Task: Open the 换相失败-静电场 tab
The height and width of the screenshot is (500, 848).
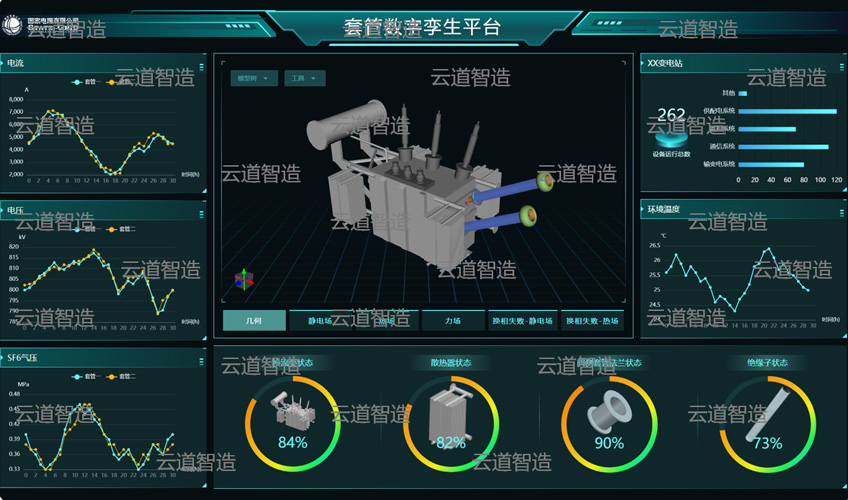Action: pos(522,321)
